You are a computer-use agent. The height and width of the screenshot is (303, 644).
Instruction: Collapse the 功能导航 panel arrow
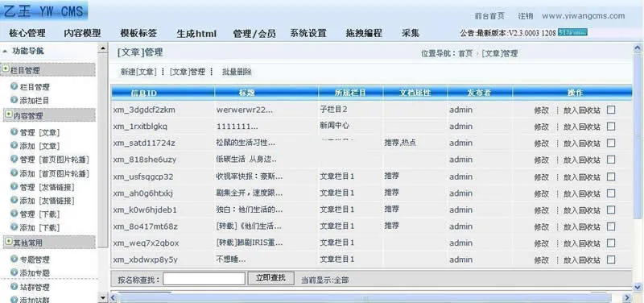point(5,52)
